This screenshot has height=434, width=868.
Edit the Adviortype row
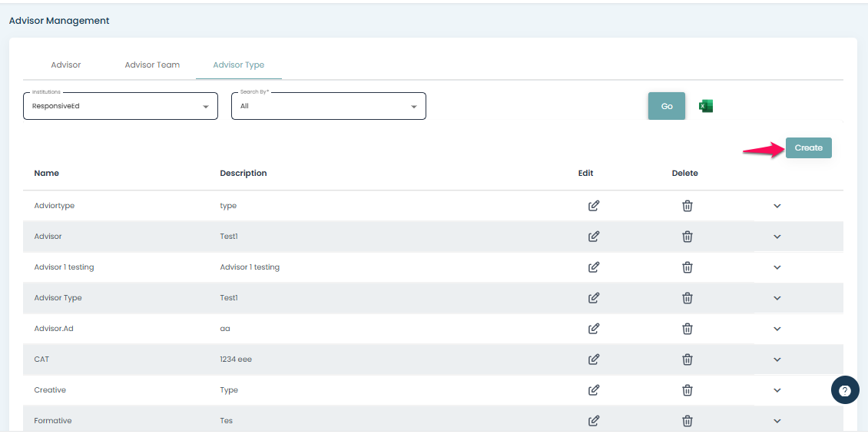(594, 206)
